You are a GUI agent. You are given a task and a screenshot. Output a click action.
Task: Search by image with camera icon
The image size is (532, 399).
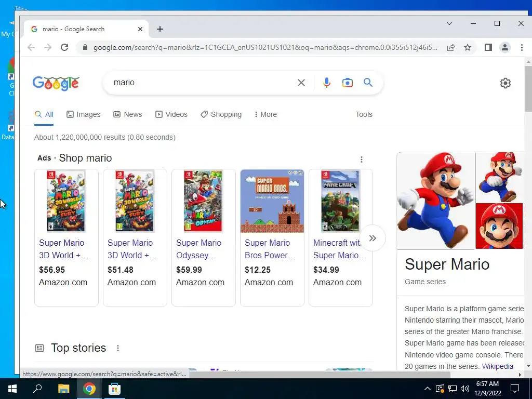[348, 83]
